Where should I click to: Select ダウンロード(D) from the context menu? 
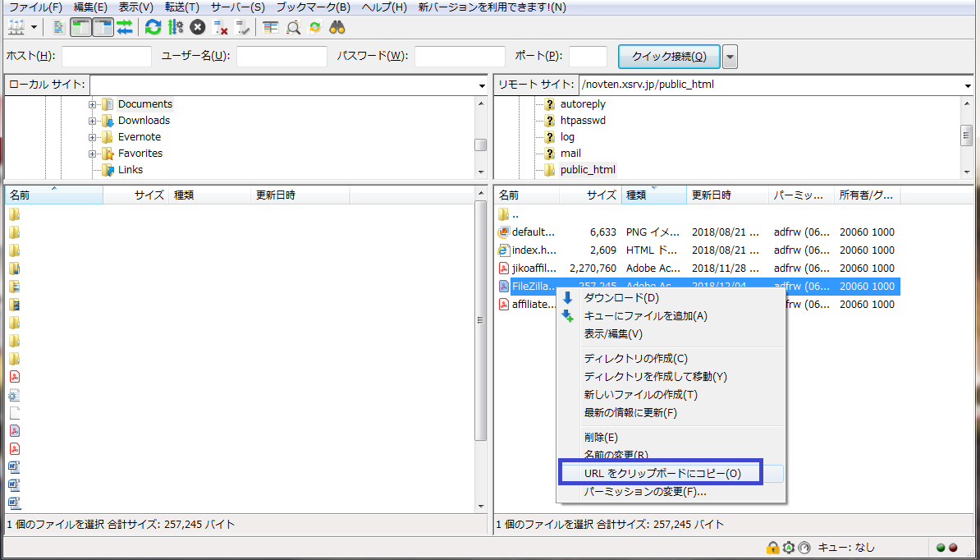click(621, 297)
